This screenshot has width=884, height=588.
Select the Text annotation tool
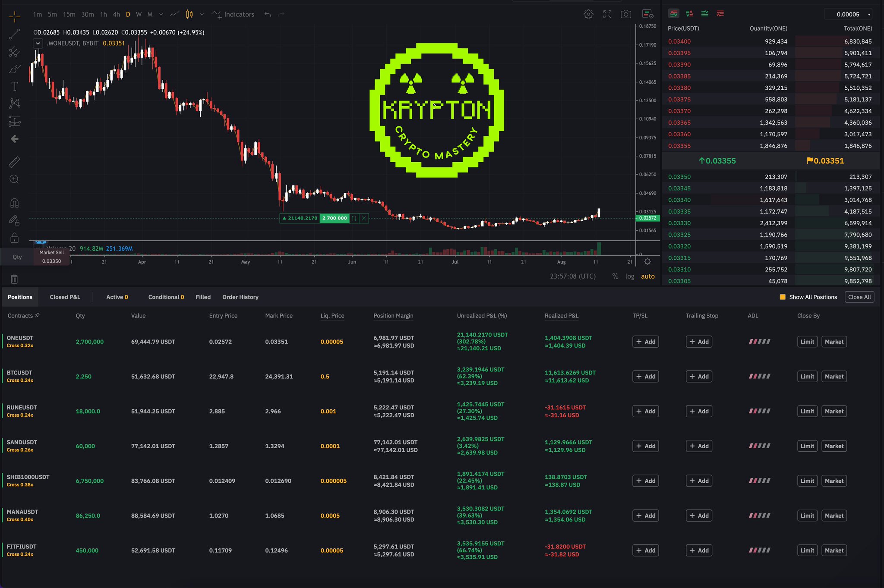tap(14, 86)
